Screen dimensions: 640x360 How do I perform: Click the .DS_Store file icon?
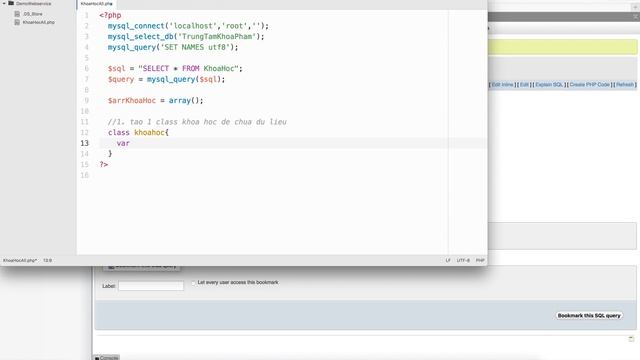coord(17,14)
